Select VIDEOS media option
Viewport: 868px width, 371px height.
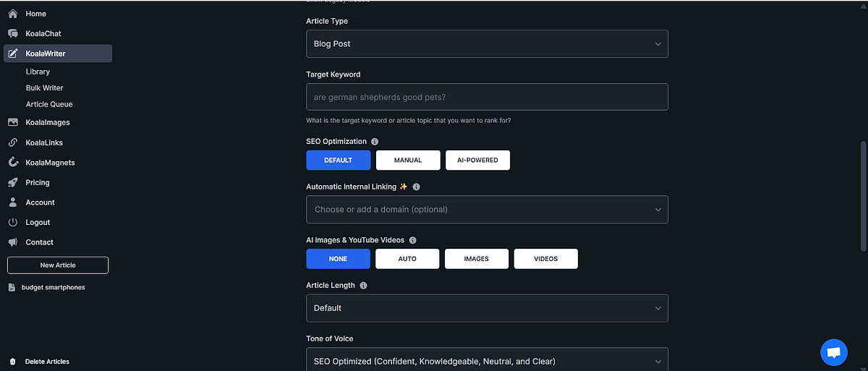[546, 259]
